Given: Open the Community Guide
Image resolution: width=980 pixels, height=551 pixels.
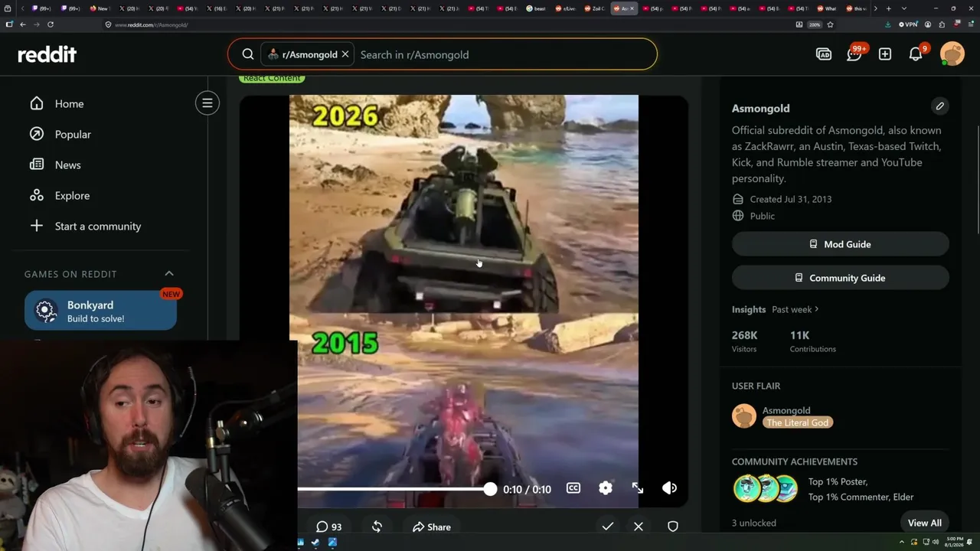Looking at the screenshot, I should coord(841,278).
